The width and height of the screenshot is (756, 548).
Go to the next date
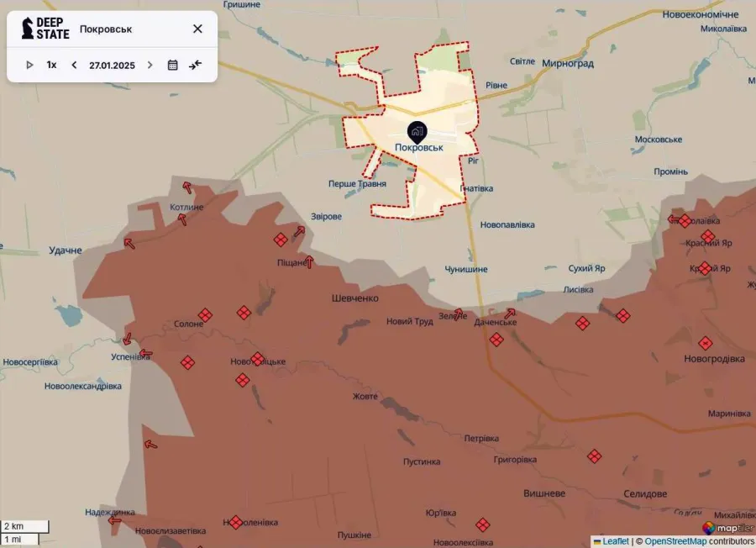[150, 65]
